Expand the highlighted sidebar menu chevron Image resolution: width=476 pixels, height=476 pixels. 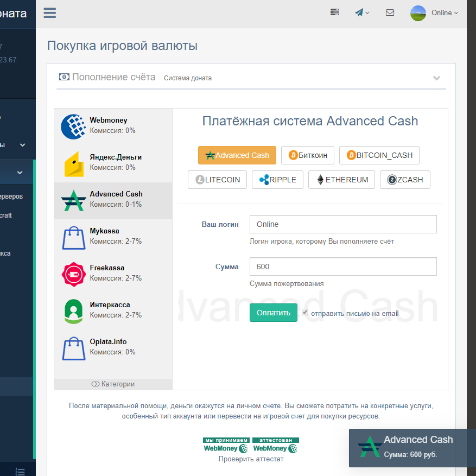pos(20,173)
